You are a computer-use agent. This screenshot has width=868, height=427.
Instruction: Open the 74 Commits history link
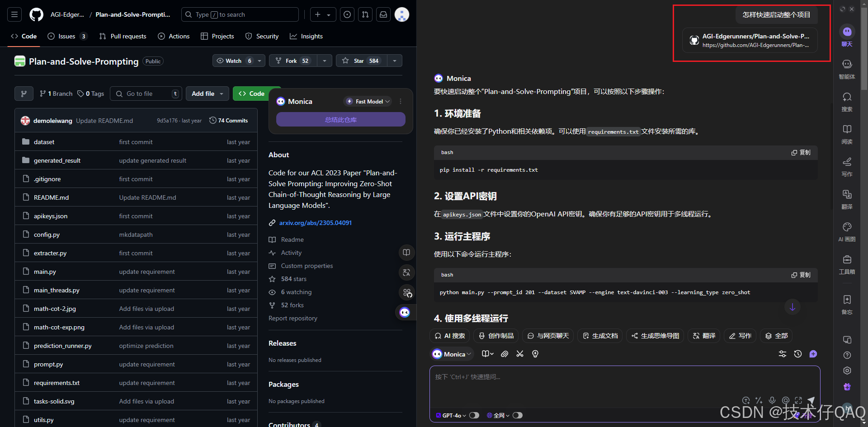pos(229,121)
